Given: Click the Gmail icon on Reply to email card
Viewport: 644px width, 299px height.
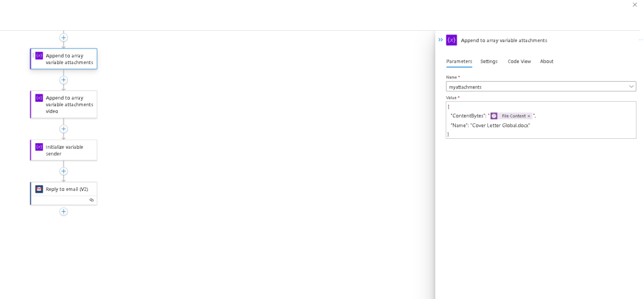Looking at the screenshot, I should point(39,189).
